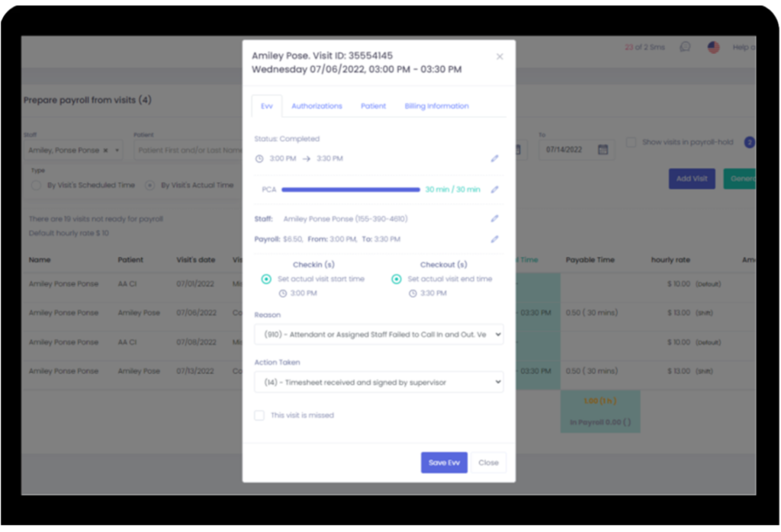Open calendar icon in To date field
781x532 pixels.
(603, 150)
